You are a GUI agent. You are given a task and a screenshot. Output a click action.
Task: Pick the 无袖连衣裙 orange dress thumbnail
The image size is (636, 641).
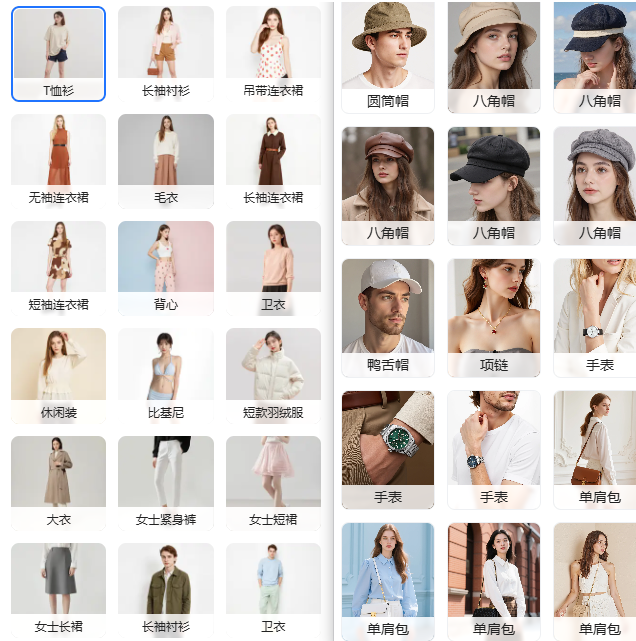58,160
